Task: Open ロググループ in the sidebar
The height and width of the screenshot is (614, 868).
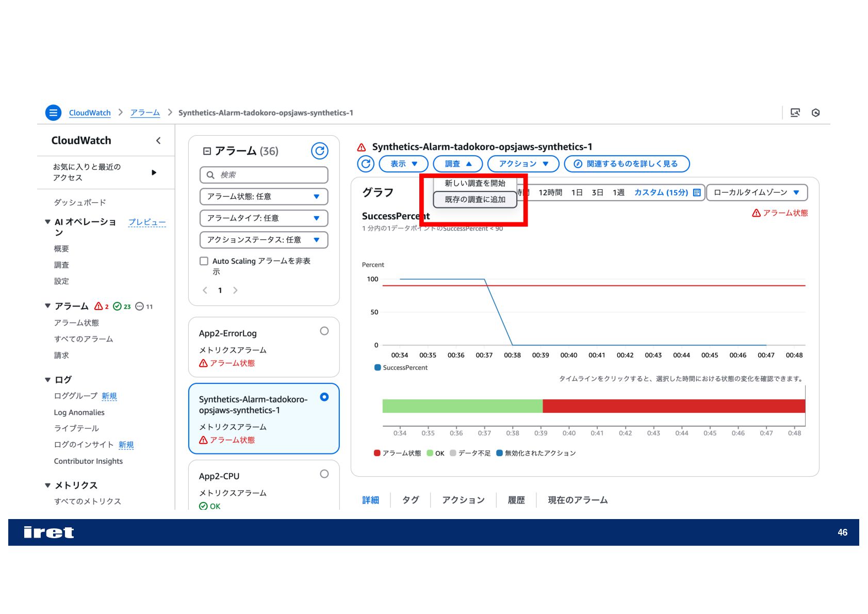Action: point(76,396)
